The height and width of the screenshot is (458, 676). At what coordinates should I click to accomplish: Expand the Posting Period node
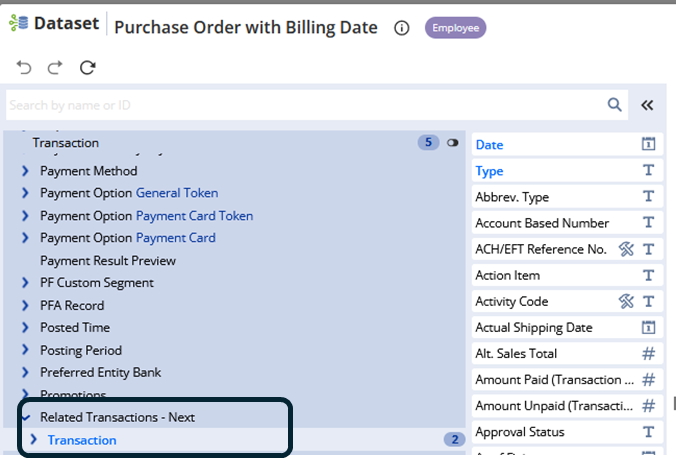25,350
